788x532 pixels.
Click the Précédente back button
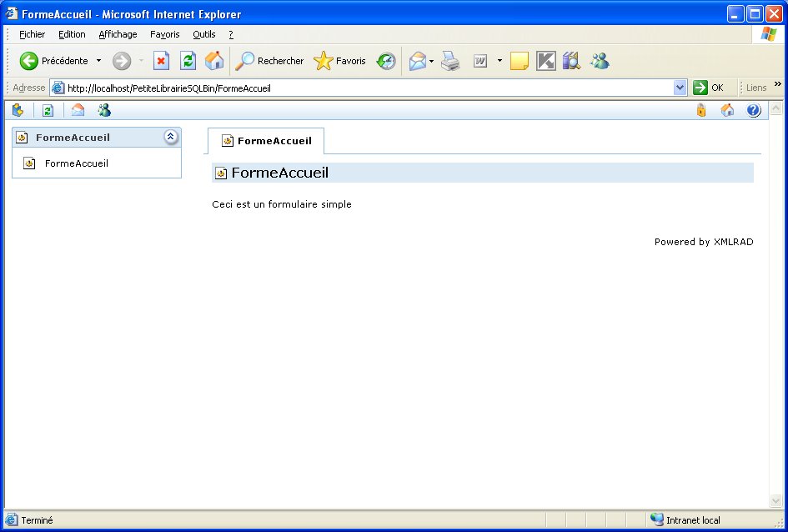(x=55, y=61)
